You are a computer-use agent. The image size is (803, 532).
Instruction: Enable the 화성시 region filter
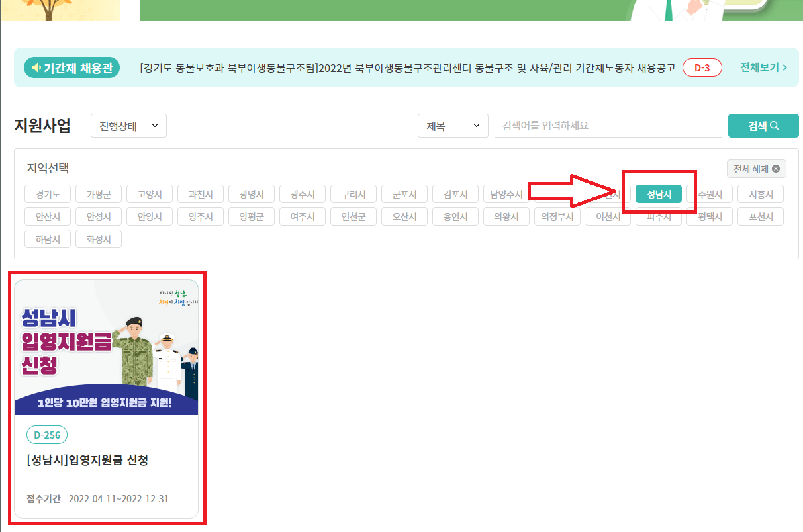(99, 239)
